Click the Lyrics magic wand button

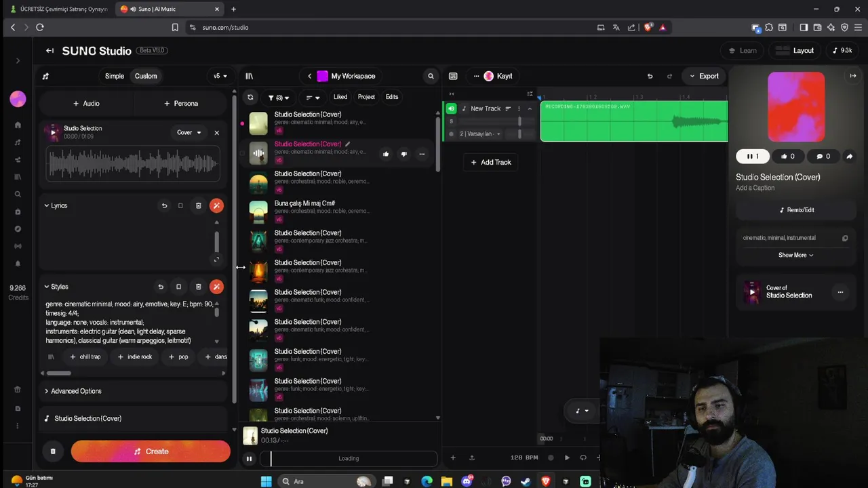216,205
